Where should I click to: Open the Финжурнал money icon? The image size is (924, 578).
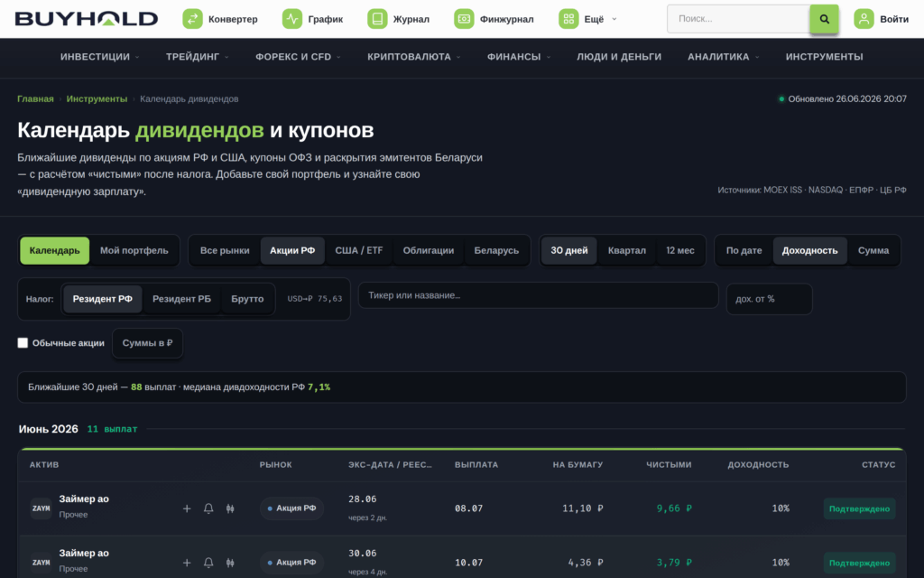tap(464, 19)
